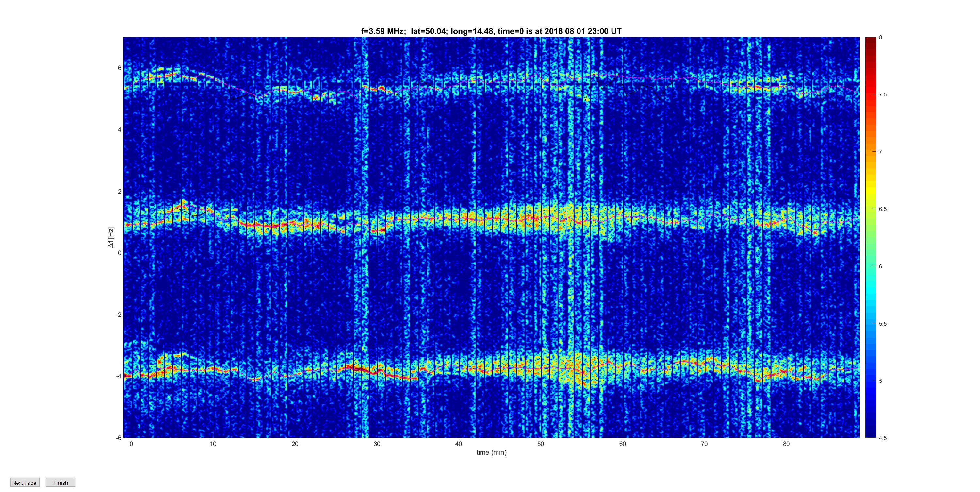Image resolution: width=980 pixels, height=492 pixels.
Task: Click the x-axis tick label 20
Action: 295,444
